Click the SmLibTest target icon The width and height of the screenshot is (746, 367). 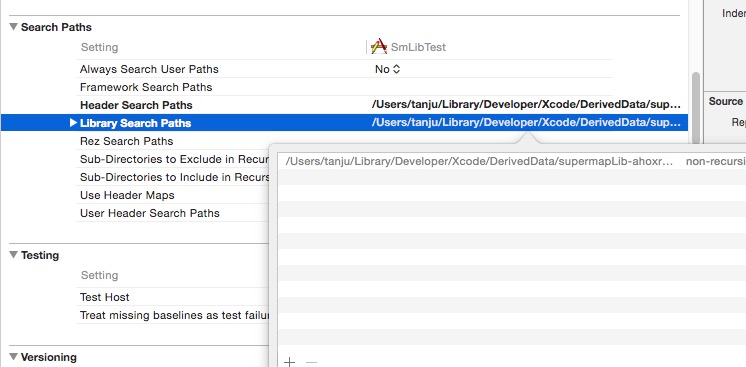(379, 47)
